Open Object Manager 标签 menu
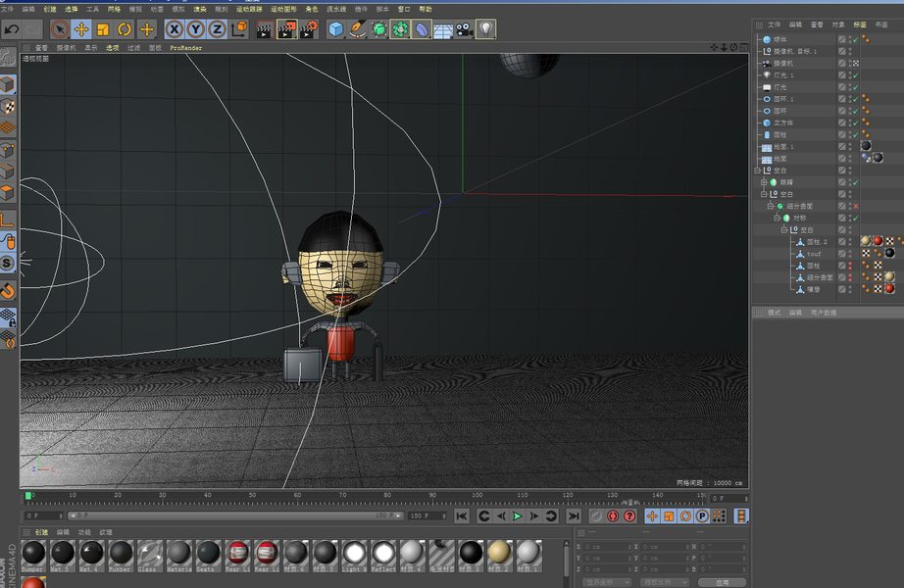 (860, 24)
